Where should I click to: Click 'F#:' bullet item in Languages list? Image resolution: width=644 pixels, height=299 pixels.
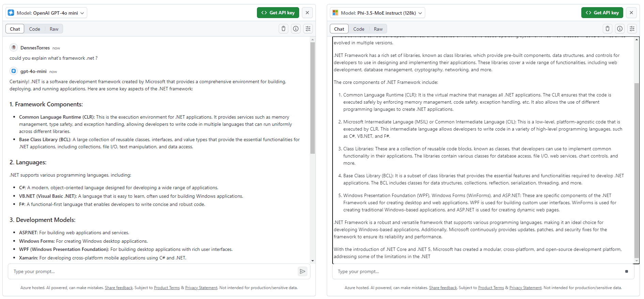pyautogui.click(x=112, y=204)
